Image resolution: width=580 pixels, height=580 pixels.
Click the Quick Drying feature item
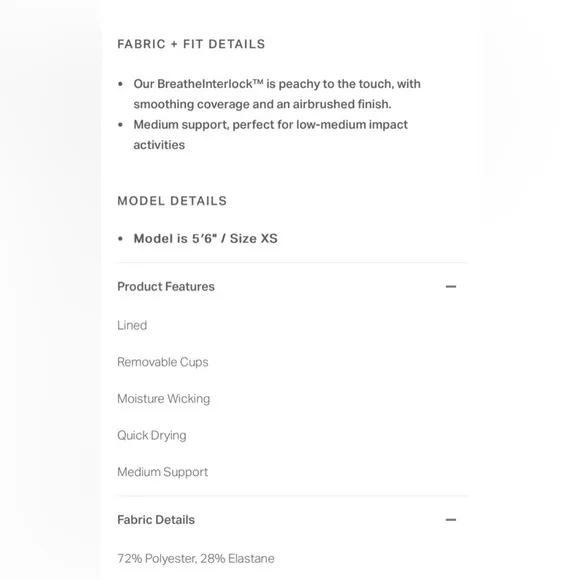(152, 435)
